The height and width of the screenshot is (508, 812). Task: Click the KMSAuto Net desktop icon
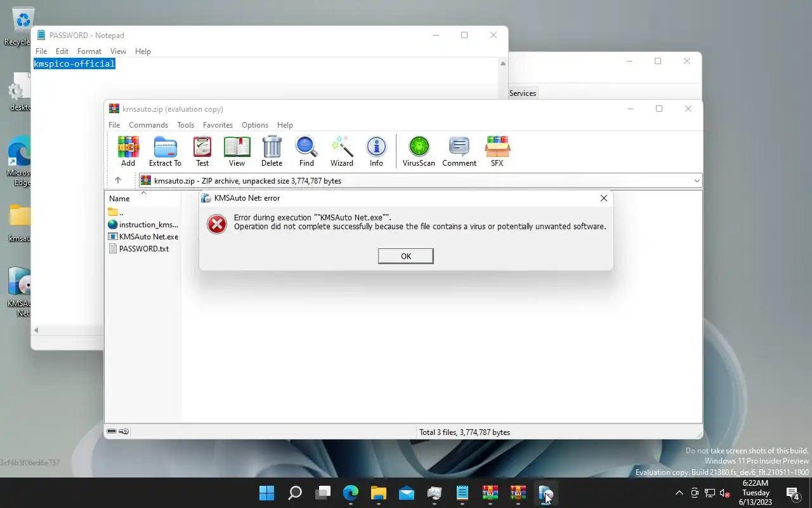pos(19,291)
